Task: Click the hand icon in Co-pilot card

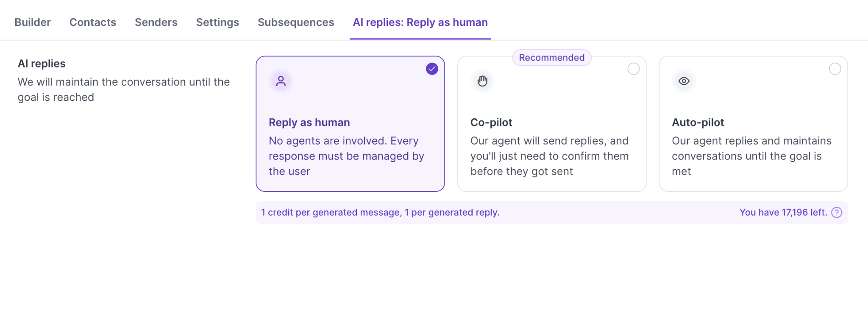Action: point(482,81)
